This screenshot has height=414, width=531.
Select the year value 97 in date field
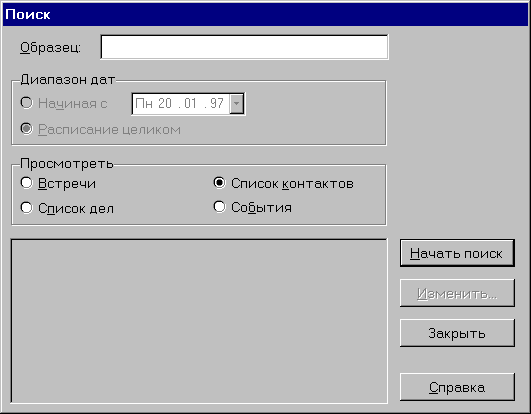216,104
